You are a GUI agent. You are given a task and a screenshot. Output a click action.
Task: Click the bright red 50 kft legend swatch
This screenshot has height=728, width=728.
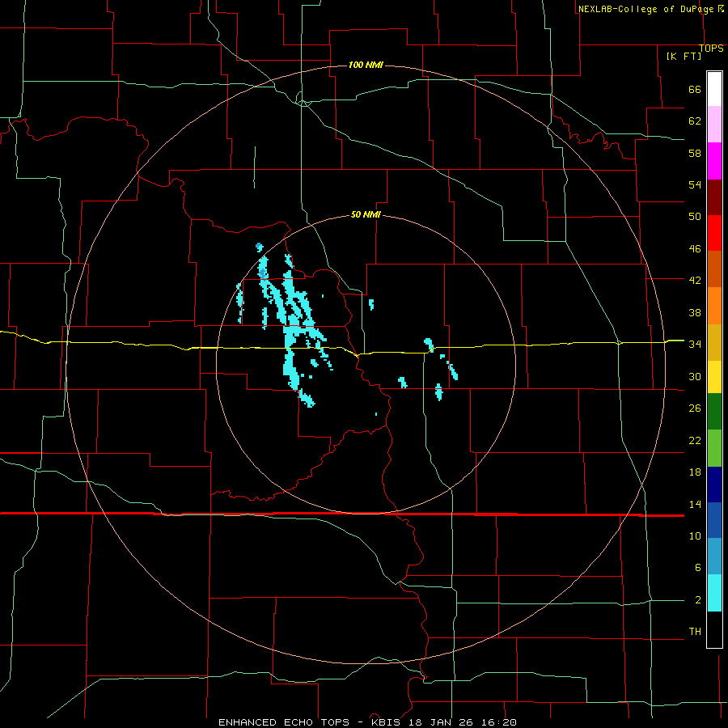714,233
